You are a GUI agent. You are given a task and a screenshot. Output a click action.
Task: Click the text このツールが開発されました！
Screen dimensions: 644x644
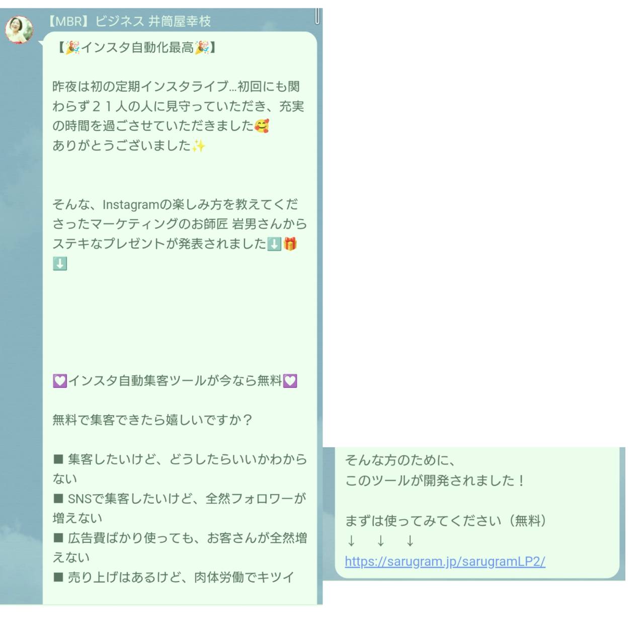click(435, 480)
